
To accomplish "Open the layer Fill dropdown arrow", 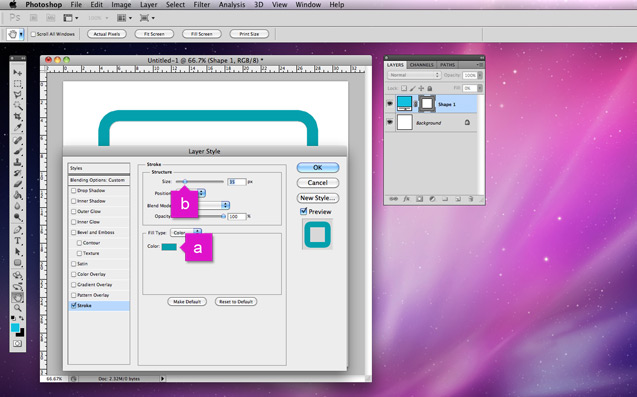I will 480,88.
